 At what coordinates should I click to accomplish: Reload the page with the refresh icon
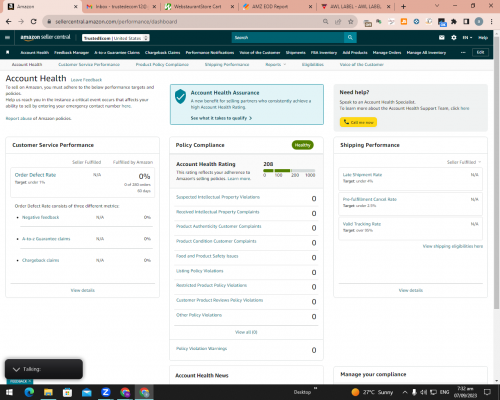click(33, 22)
